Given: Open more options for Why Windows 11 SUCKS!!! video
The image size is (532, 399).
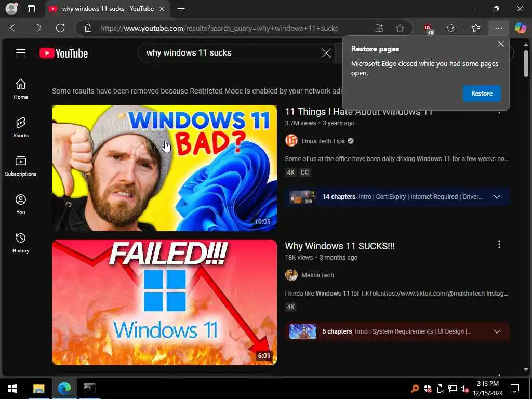Looking at the screenshot, I should click(499, 244).
